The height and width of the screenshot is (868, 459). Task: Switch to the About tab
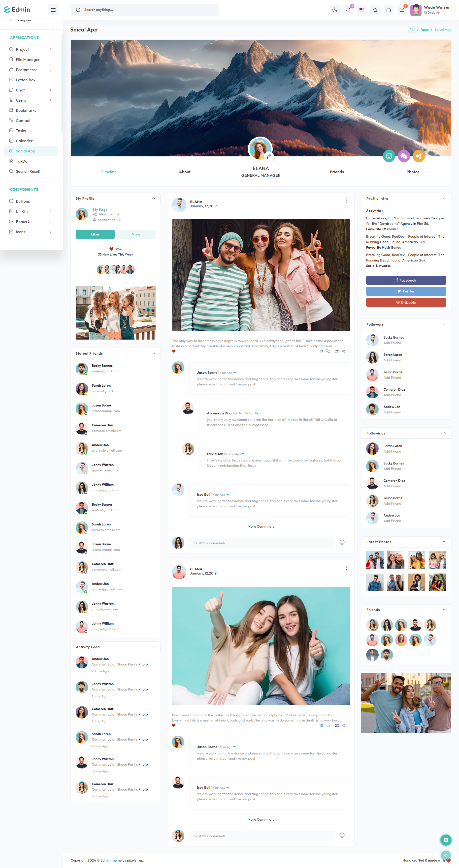pos(185,172)
